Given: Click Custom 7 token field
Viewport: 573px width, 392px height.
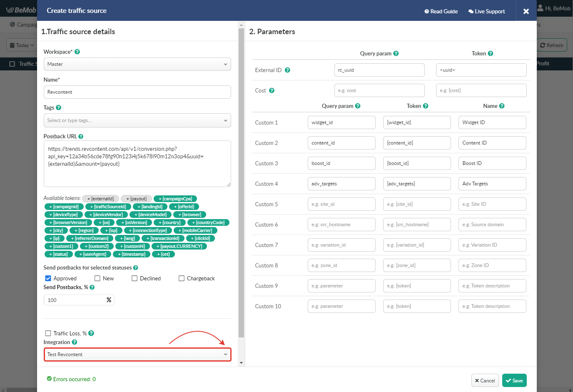Looking at the screenshot, I should tap(417, 245).
